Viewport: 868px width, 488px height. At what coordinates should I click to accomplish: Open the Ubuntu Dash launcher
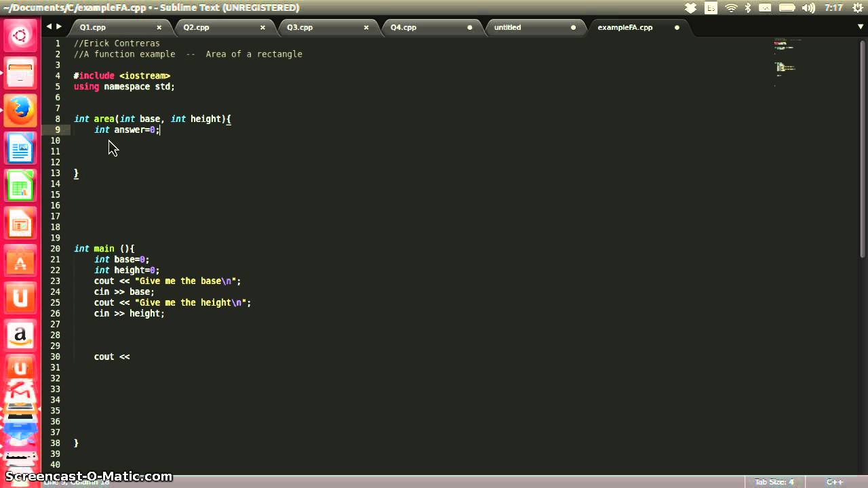20,36
